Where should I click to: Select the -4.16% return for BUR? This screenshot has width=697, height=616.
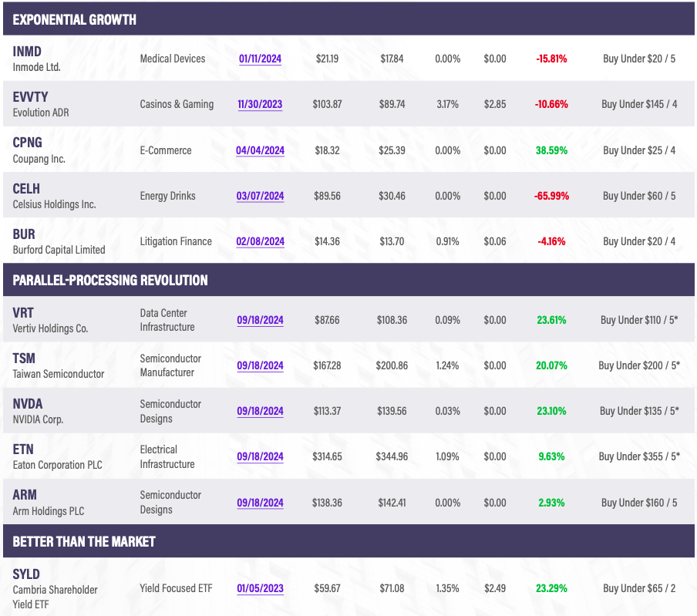pyautogui.click(x=551, y=241)
